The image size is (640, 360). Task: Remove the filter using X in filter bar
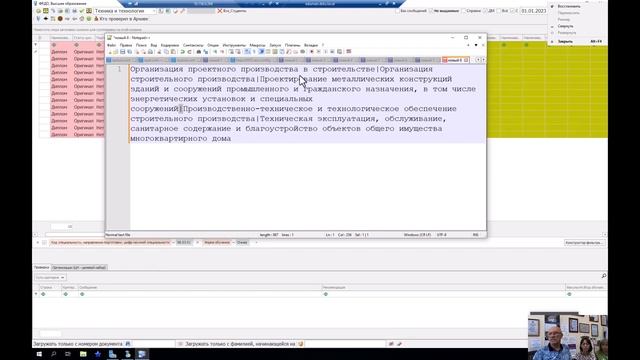(x=38, y=242)
